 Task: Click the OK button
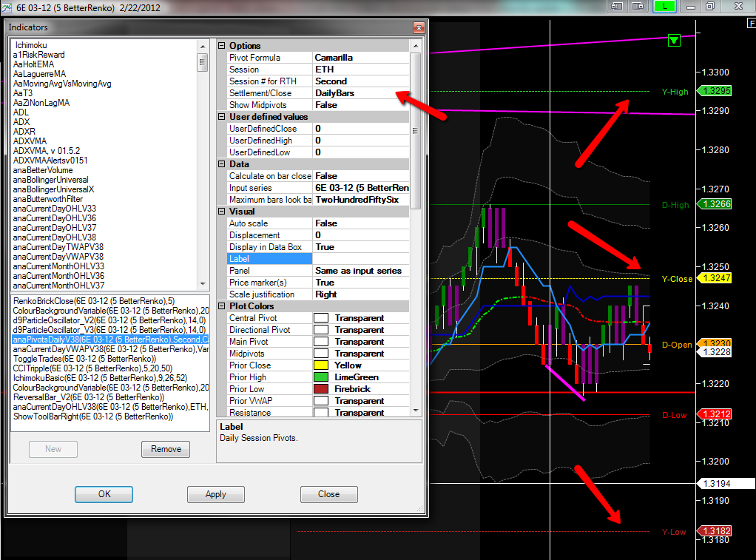[104, 494]
